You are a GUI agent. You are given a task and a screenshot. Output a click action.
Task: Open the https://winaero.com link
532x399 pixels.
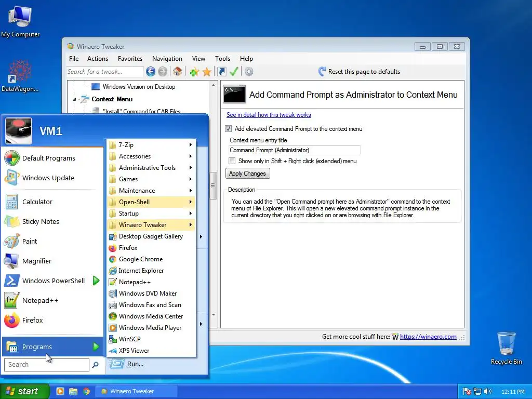428,337
